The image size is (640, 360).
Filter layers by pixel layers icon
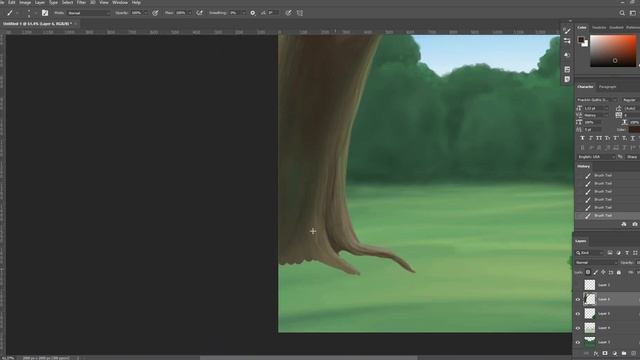610,253
